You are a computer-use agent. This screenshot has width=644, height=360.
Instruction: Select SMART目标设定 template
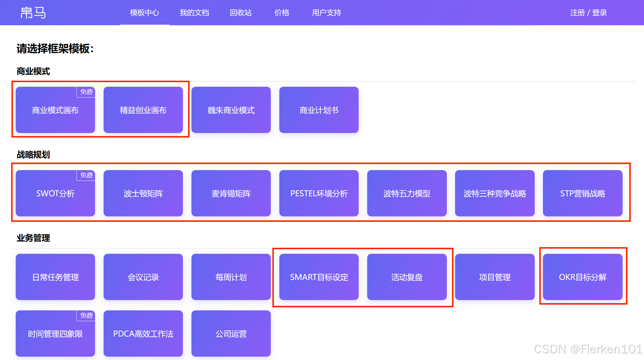coord(319,277)
